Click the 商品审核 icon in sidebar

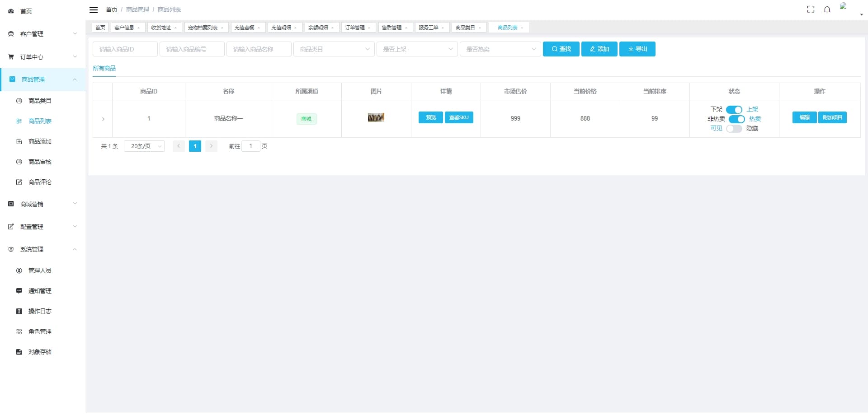(19, 162)
